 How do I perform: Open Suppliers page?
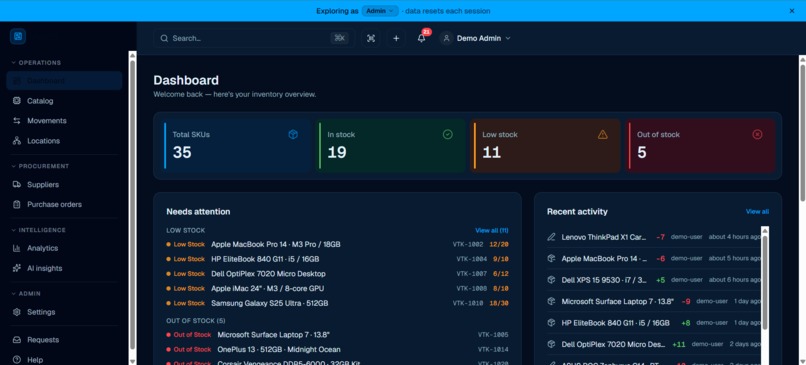point(64,185)
